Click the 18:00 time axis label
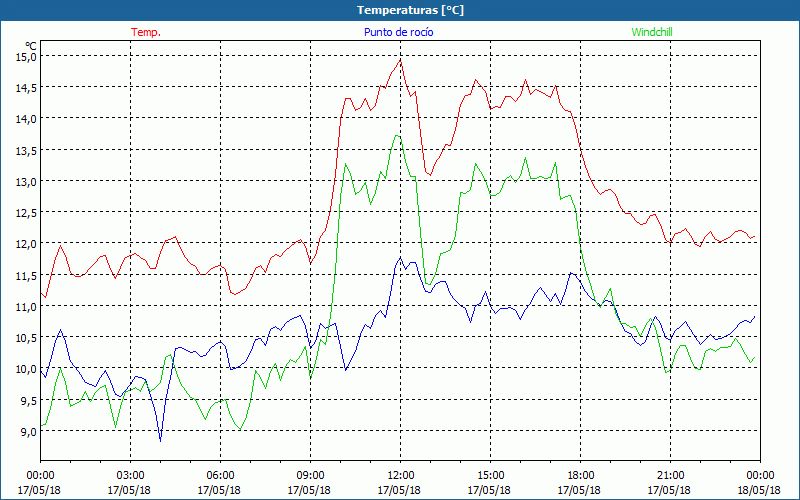The height and width of the screenshot is (500, 800). [580, 475]
